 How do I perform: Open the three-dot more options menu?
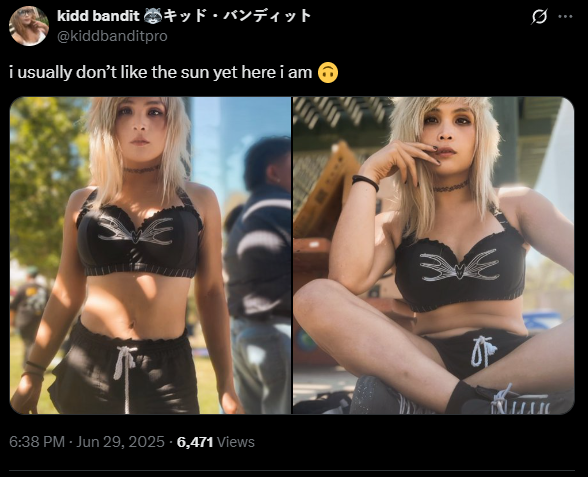[x=566, y=16]
